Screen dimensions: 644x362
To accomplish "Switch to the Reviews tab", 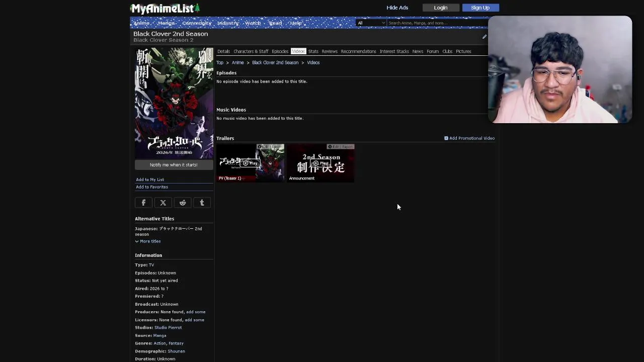I will pyautogui.click(x=330, y=51).
